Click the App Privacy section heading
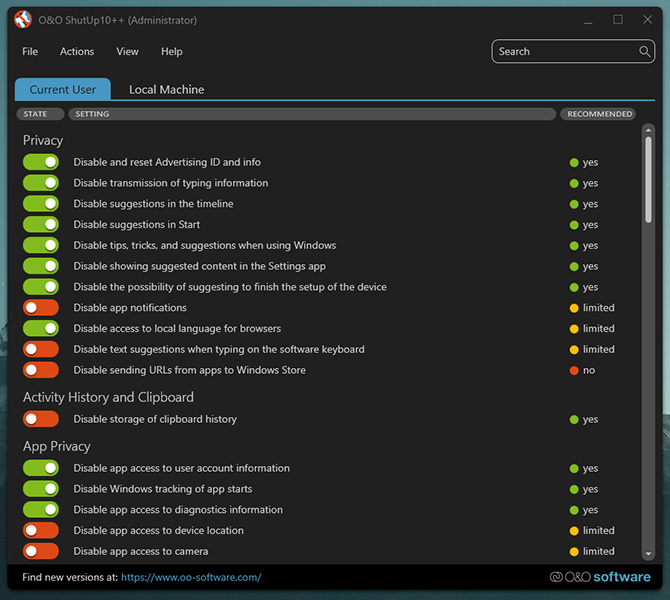The width and height of the screenshot is (670, 600). [56, 446]
